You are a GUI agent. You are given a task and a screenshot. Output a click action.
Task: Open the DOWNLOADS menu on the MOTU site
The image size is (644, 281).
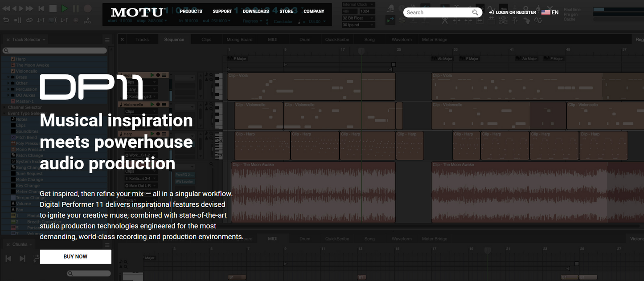255,11
